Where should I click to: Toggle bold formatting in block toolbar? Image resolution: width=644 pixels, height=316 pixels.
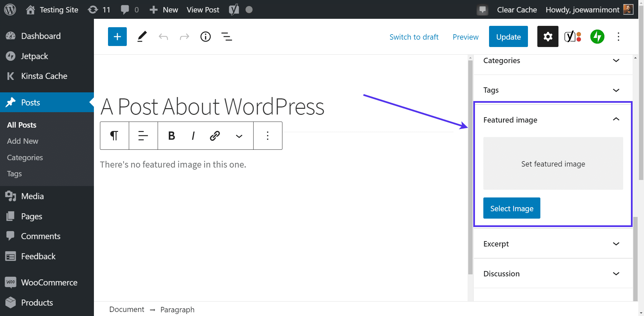point(171,136)
